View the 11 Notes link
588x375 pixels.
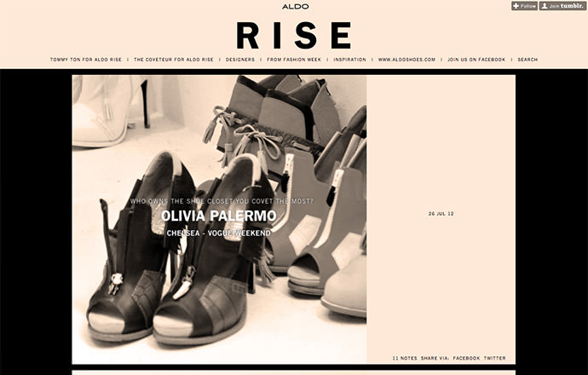point(405,358)
